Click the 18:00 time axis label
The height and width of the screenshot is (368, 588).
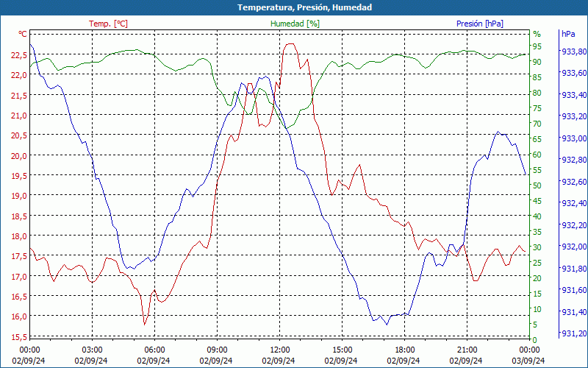pyautogui.click(x=404, y=349)
